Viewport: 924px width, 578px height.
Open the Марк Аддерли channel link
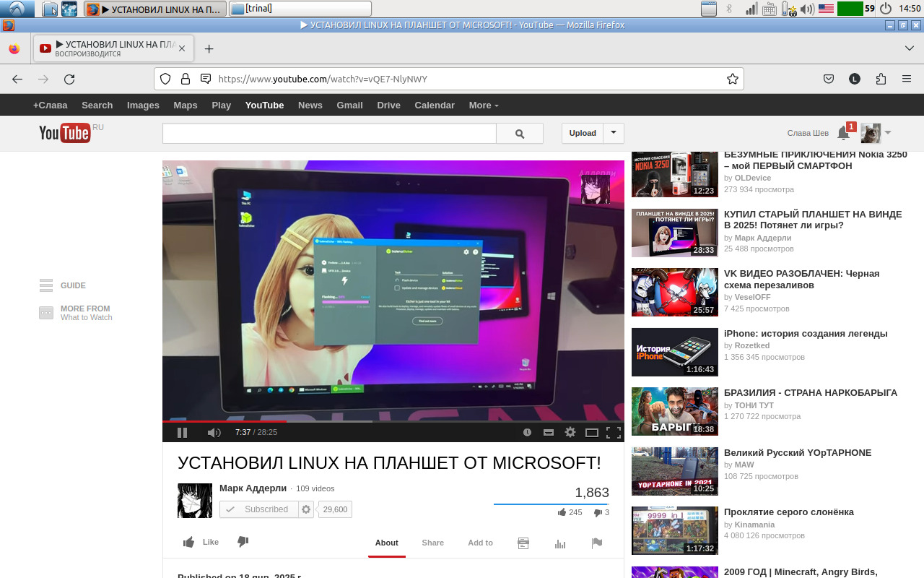click(253, 488)
